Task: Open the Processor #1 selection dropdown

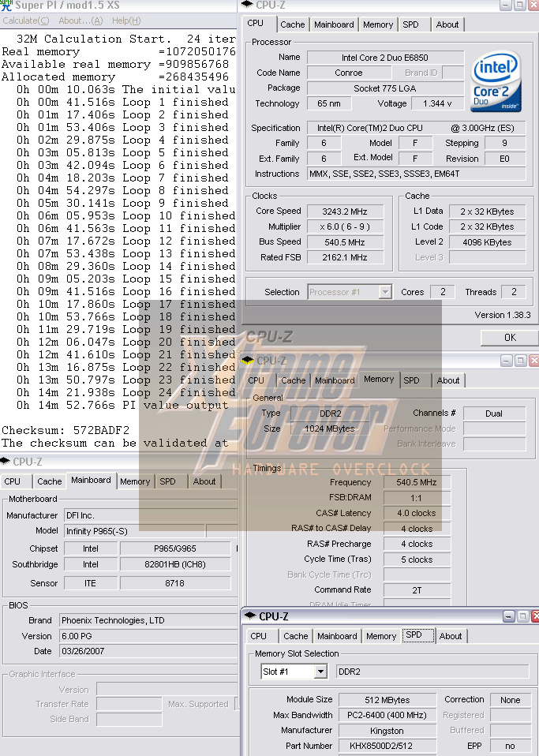Action: tap(385, 292)
